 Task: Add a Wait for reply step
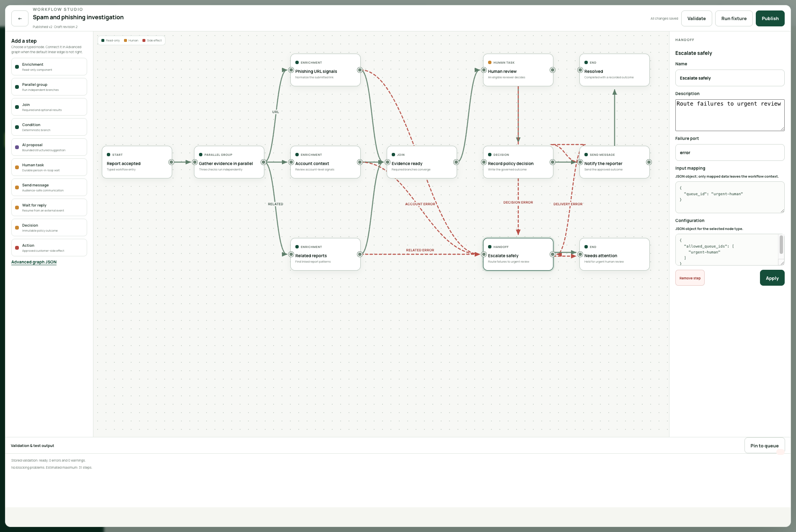tap(49, 207)
